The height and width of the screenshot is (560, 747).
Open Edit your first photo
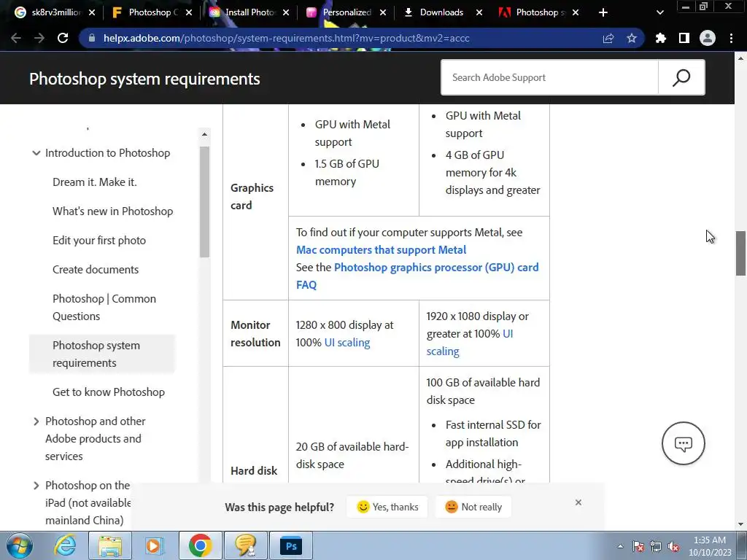tap(99, 241)
